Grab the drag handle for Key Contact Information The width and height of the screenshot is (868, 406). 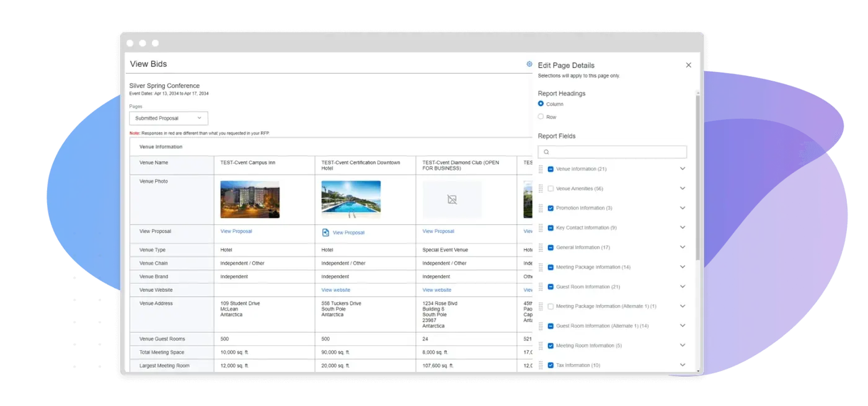541,227
